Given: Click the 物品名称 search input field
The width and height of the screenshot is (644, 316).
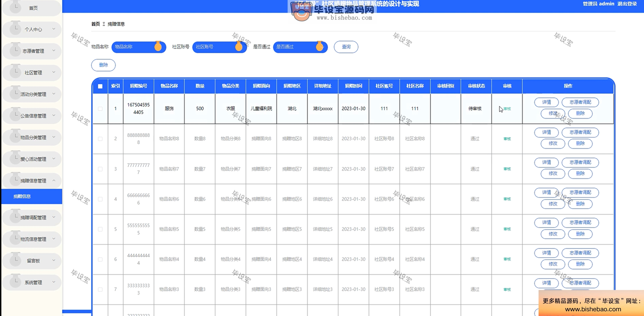Looking at the screenshot, I should (139, 47).
